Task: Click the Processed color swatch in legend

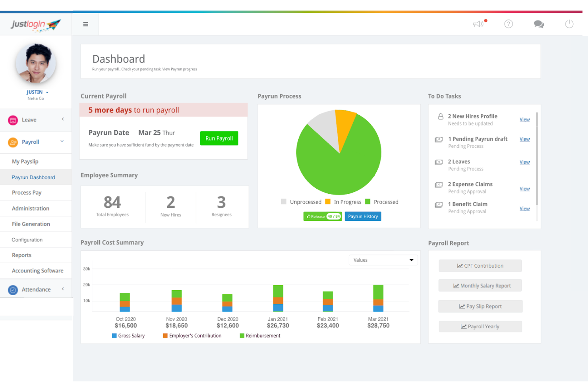Action: pos(367,202)
